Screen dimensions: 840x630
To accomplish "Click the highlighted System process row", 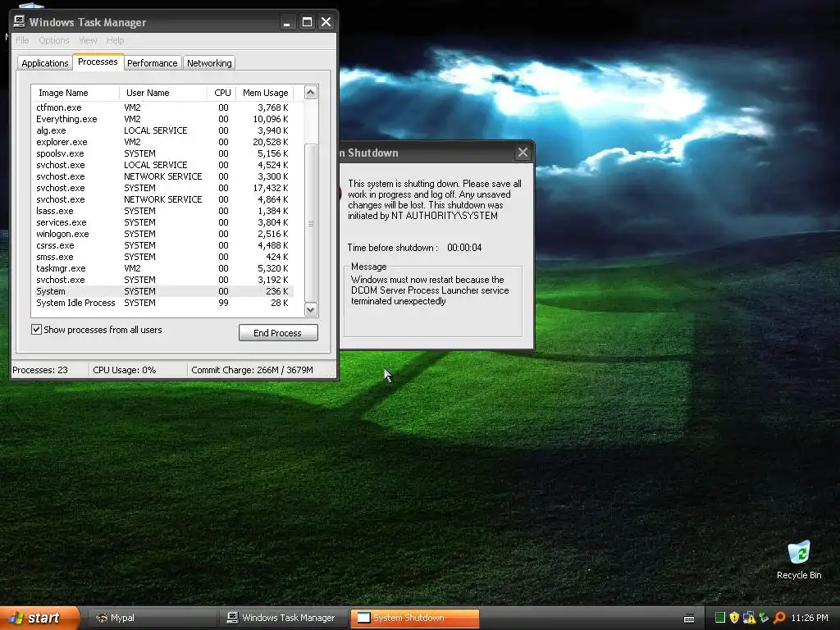I will [162, 291].
